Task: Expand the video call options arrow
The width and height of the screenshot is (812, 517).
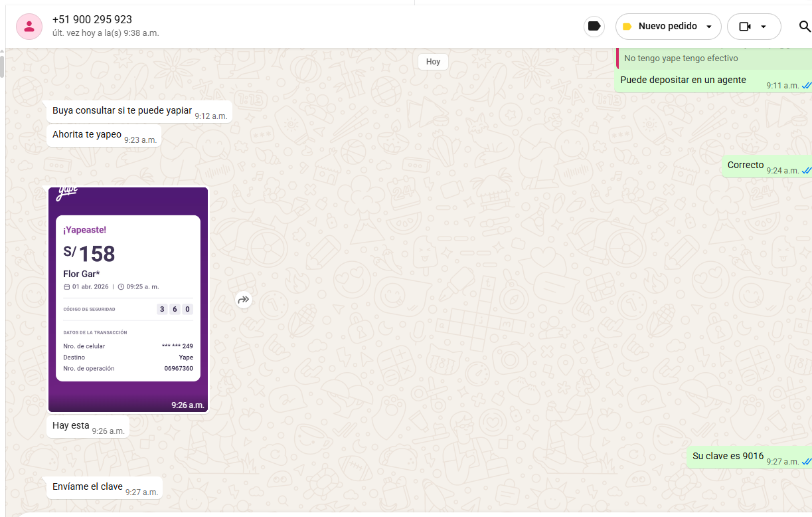Action: coord(764,27)
